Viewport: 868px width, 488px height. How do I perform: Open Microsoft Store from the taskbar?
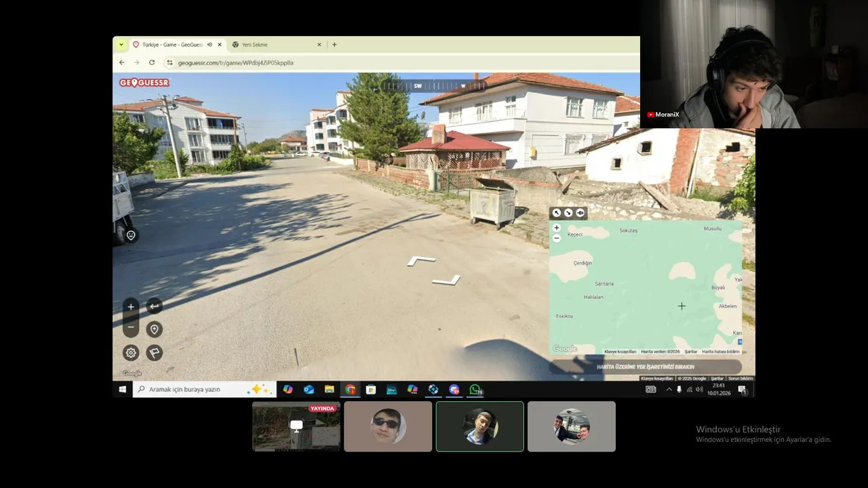click(371, 389)
